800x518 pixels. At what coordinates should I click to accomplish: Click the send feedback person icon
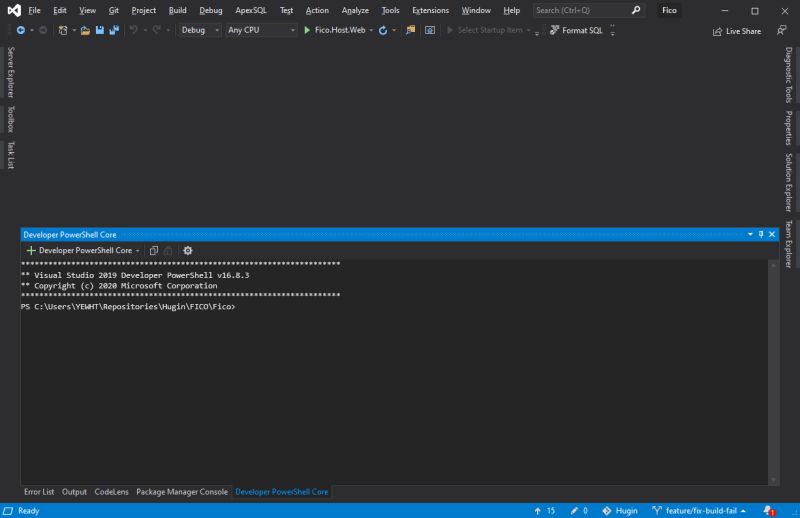(x=781, y=31)
